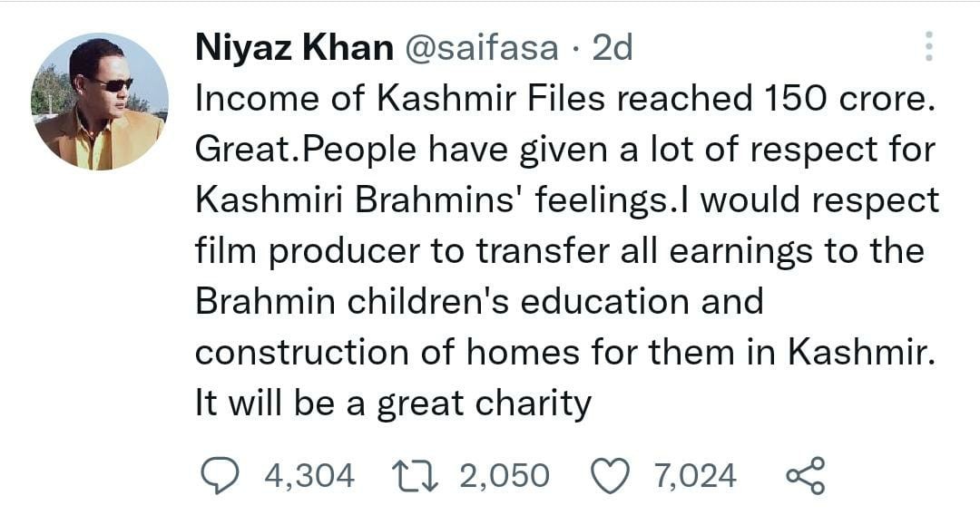Open the @saifasa handle link
The height and width of the screenshot is (525, 980).
point(480,48)
